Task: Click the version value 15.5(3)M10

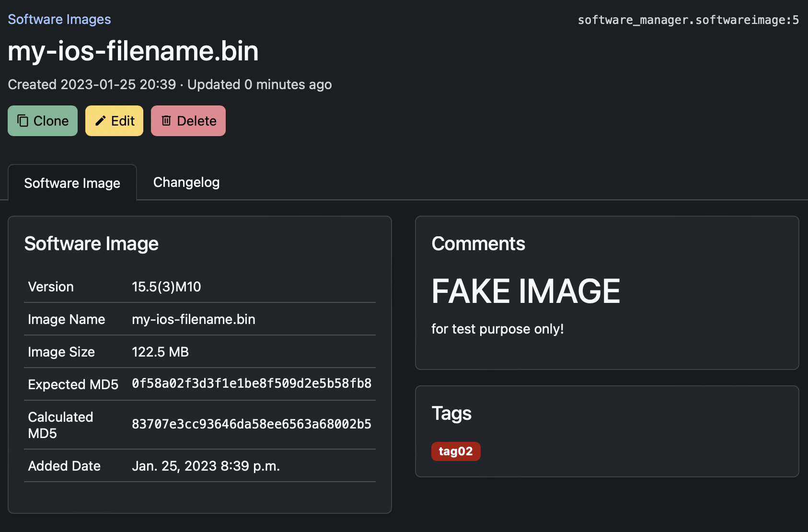Action: pyautogui.click(x=166, y=287)
